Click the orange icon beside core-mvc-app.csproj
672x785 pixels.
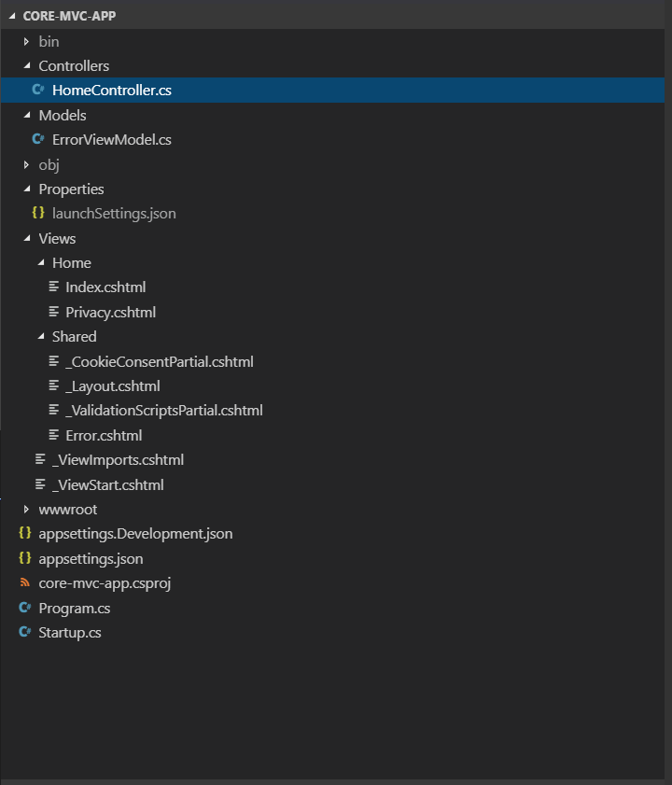25,583
